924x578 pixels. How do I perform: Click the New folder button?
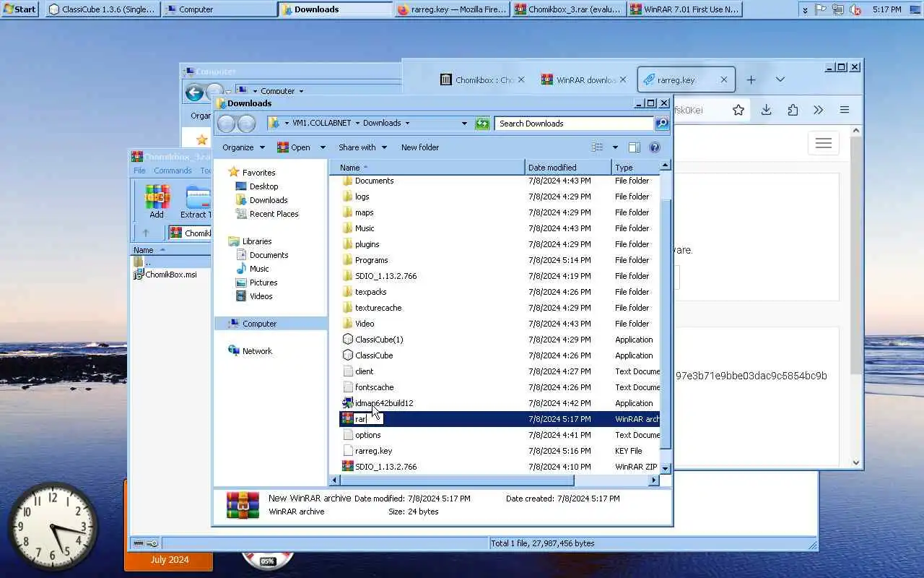pyautogui.click(x=420, y=147)
